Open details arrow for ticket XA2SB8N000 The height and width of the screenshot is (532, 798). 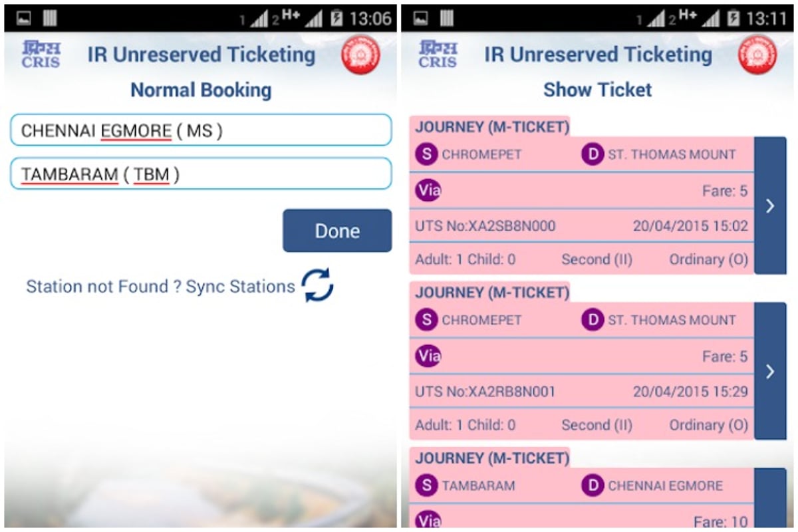[770, 205]
